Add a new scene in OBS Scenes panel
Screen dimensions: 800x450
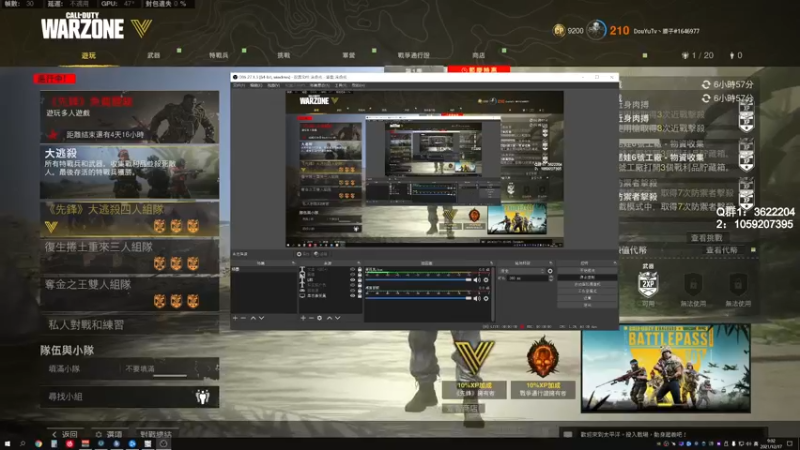(235, 318)
